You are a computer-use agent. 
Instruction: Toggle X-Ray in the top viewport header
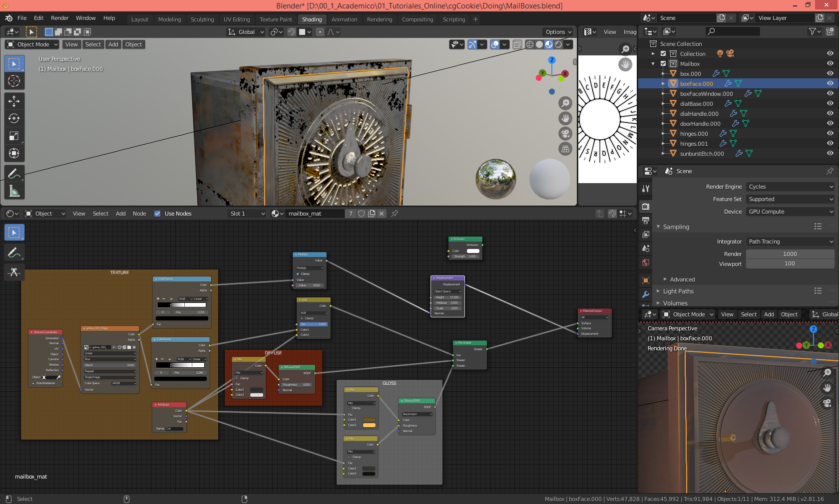pos(517,44)
